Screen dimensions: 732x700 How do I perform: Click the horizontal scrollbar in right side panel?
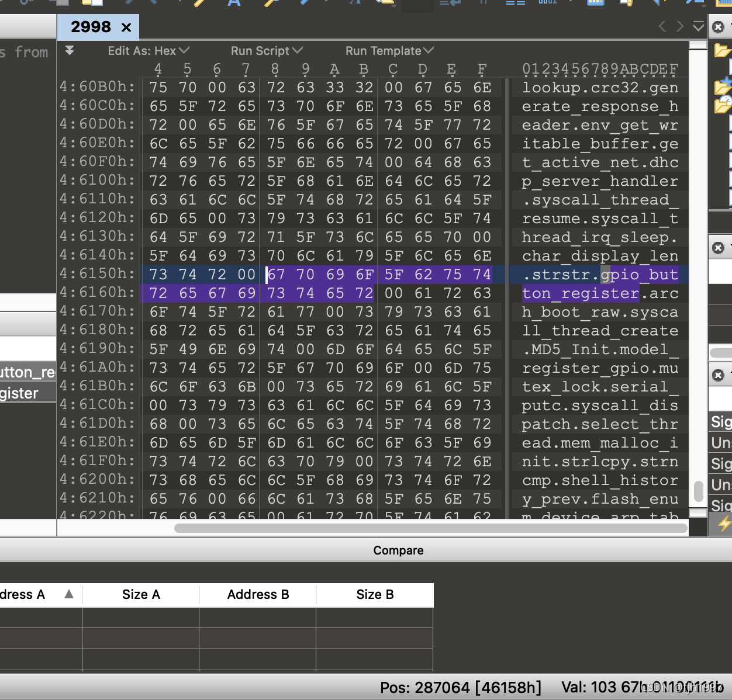coord(720,352)
